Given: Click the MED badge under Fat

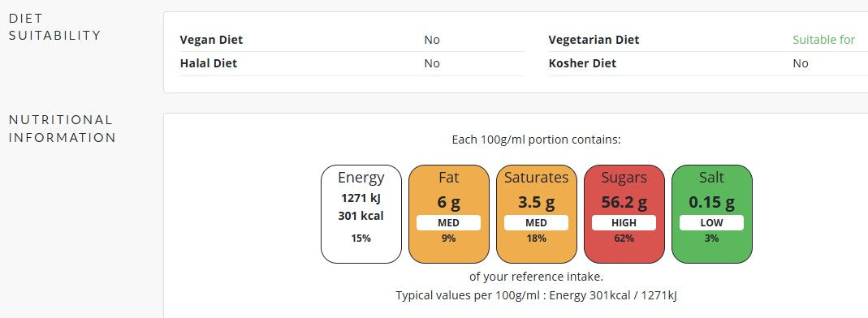Looking at the screenshot, I should (x=448, y=223).
